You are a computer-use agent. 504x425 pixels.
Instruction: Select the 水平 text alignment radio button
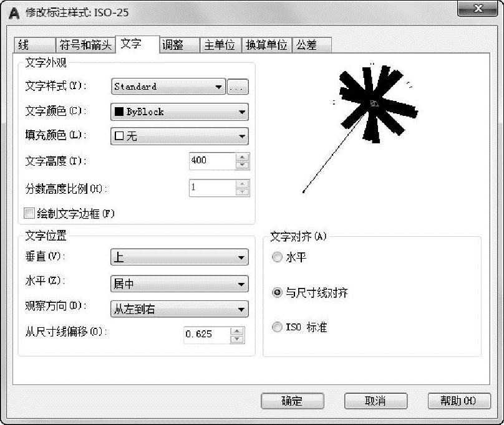coord(277,257)
